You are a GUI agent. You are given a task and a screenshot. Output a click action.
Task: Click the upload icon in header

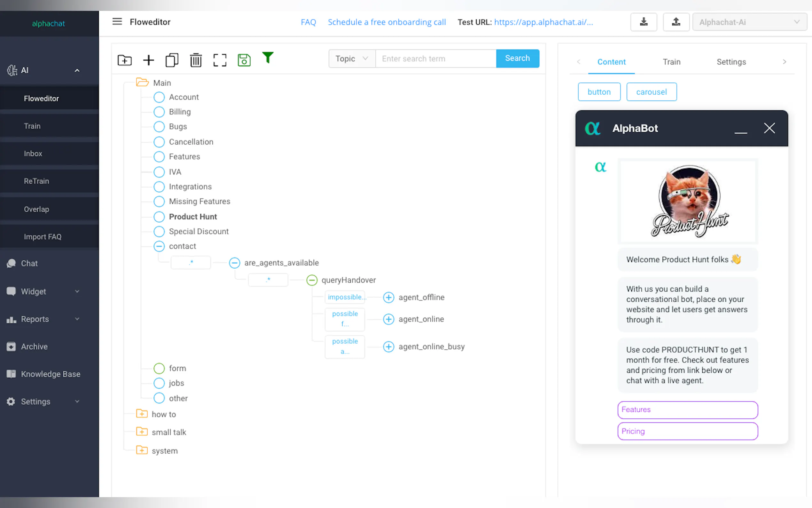(676, 22)
